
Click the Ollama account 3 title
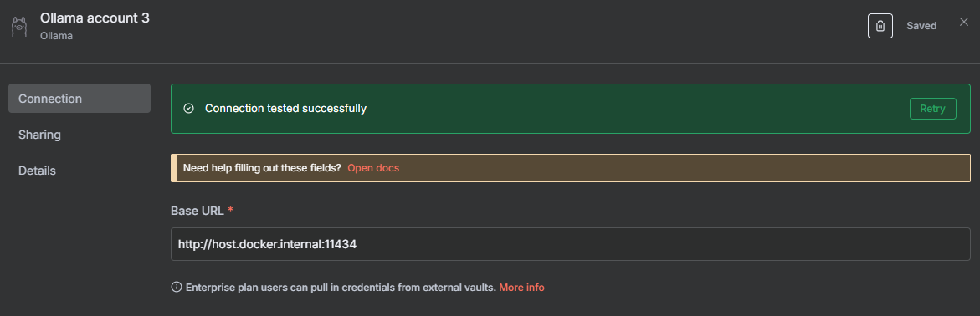[x=95, y=18]
